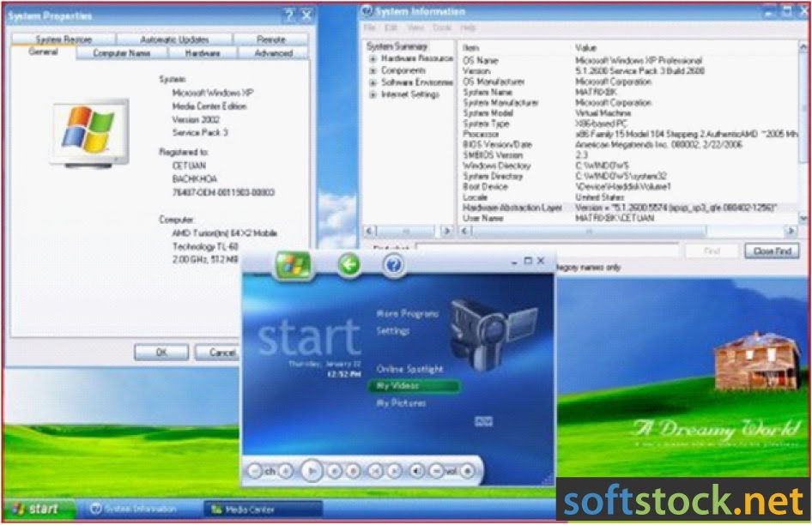Select the OS Name row
Image resolution: width=812 pixels, height=525 pixels.
click(629, 61)
